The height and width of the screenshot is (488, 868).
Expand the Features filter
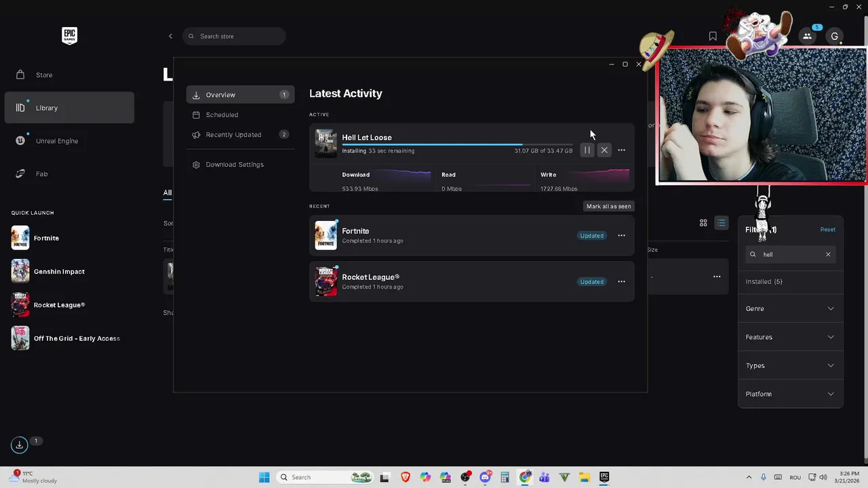tap(790, 337)
